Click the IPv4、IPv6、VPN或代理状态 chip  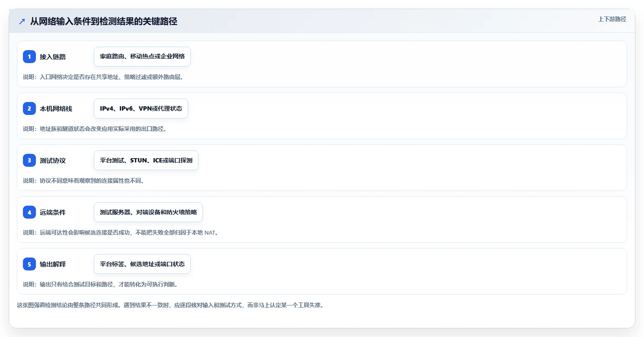[141, 108]
